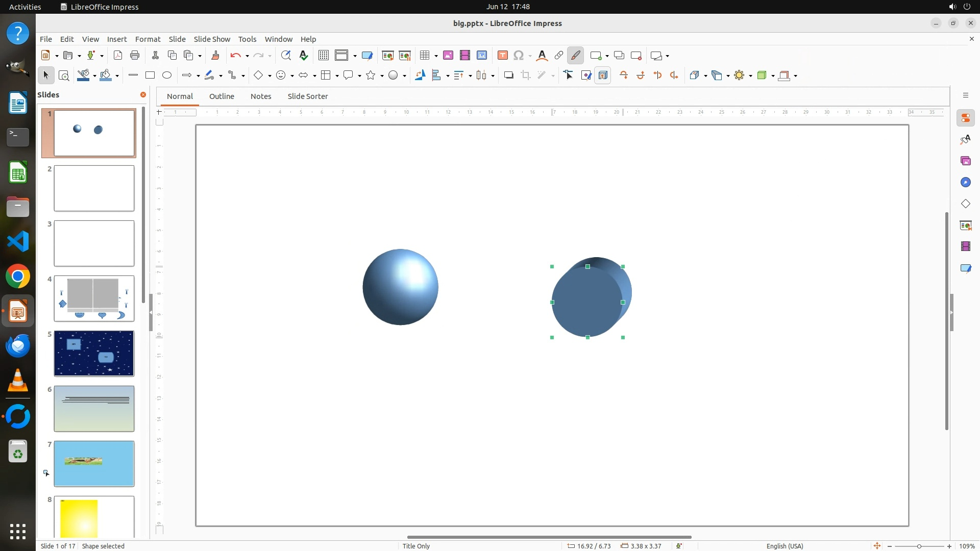Click the Tilt Down 3D icon
Image resolution: width=980 pixels, height=551 pixels.
pos(624,76)
